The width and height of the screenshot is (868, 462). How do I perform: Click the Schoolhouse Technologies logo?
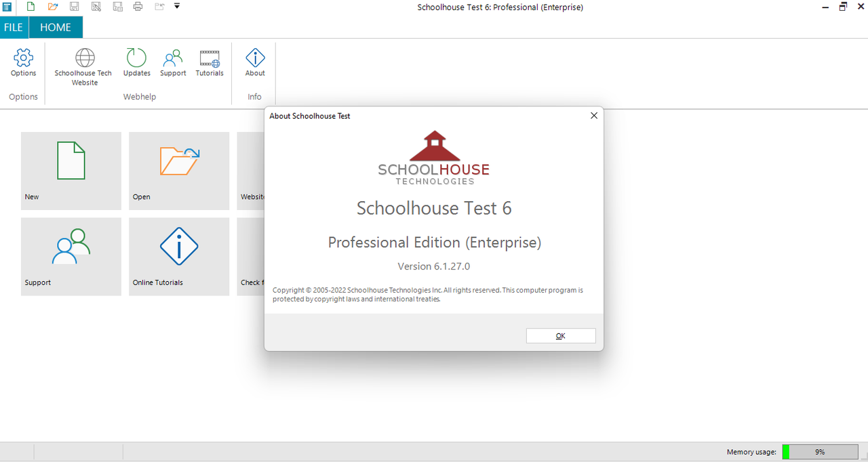coord(434,158)
